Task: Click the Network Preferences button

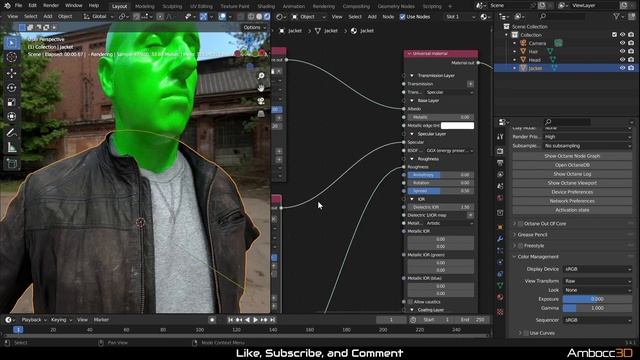Action: pos(572,201)
